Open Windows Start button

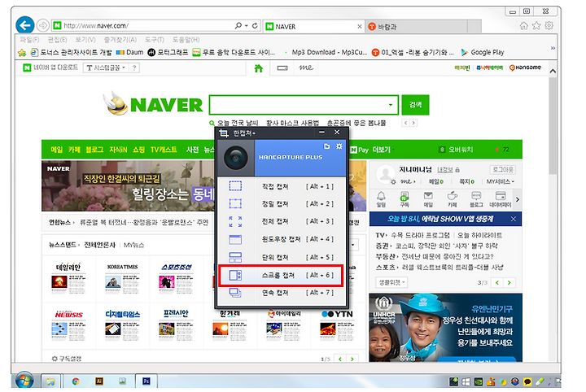click(x=24, y=381)
